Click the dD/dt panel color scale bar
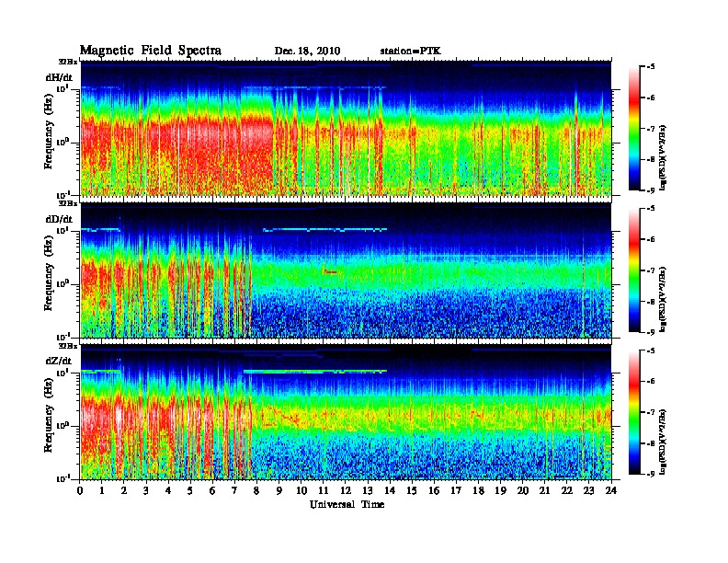This screenshot has width=728, height=563. tap(634, 270)
